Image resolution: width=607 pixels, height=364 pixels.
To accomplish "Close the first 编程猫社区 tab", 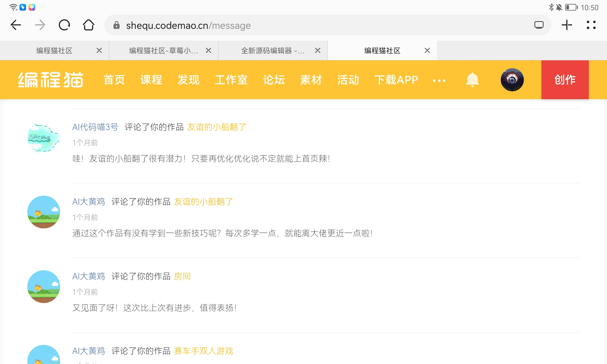I will [x=99, y=50].
